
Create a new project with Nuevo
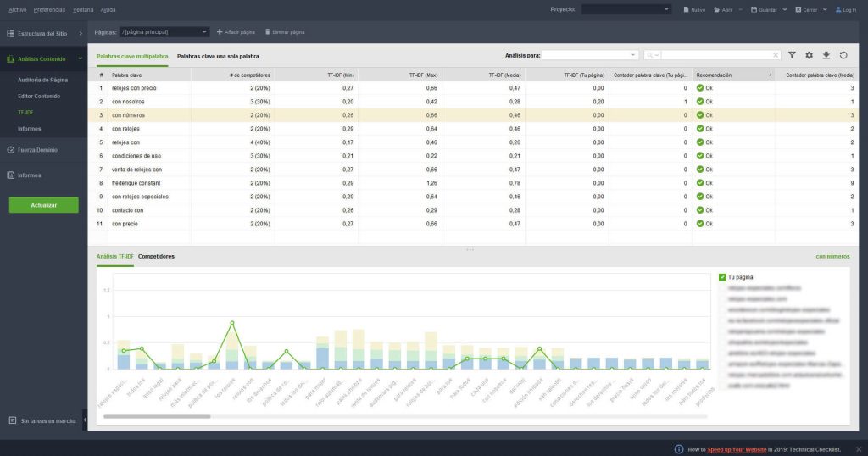(x=694, y=10)
